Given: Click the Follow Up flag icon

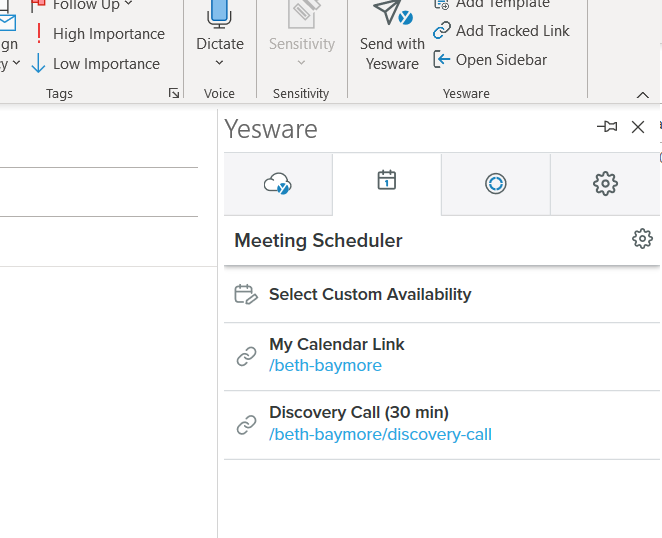Looking at the screenshot, I should coord(38,5).
